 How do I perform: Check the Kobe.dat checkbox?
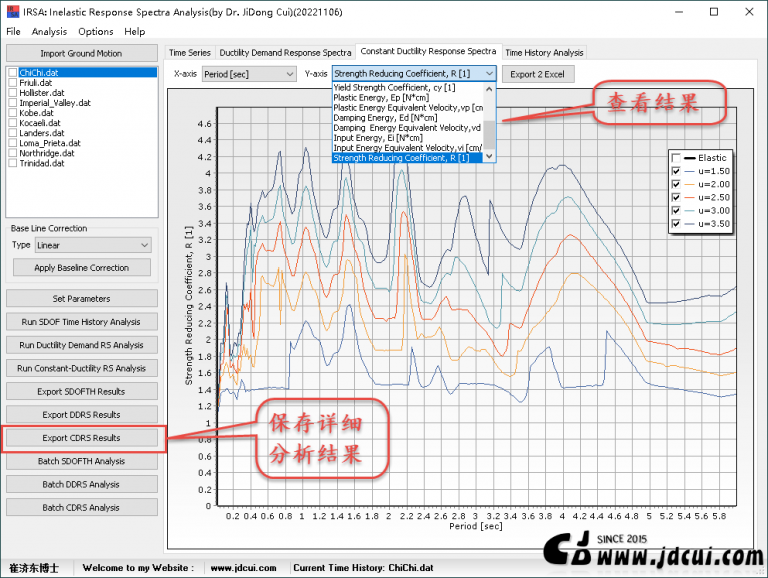12,113
